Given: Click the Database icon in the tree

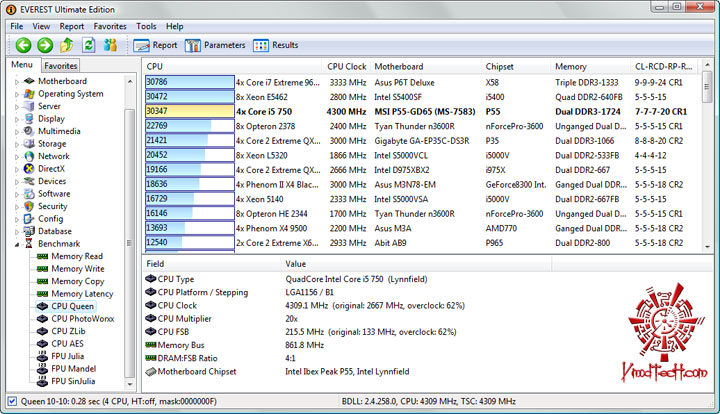Looking at the screenshot, I should (x=29, y=231).
